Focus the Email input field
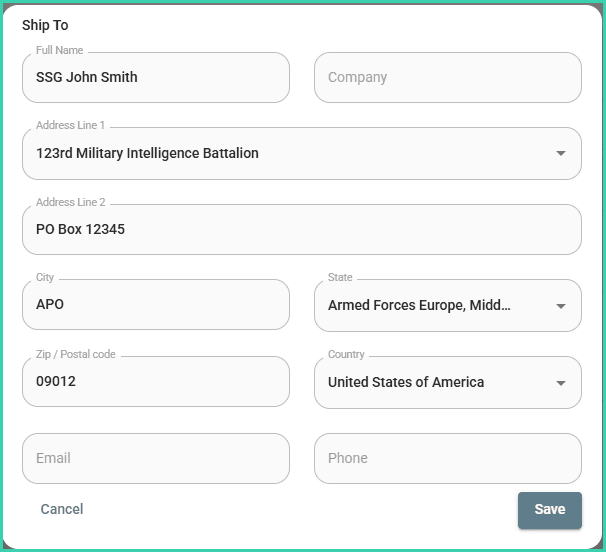 coord(155,458)
